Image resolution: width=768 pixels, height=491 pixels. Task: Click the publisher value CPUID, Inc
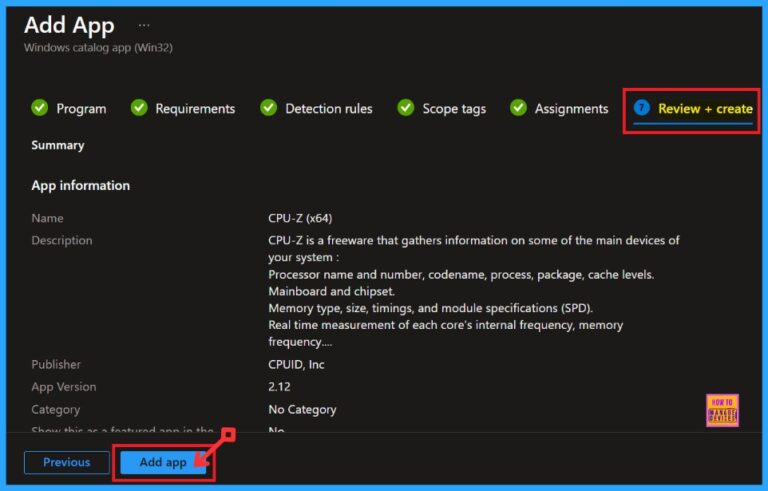(x=296, y=365)
